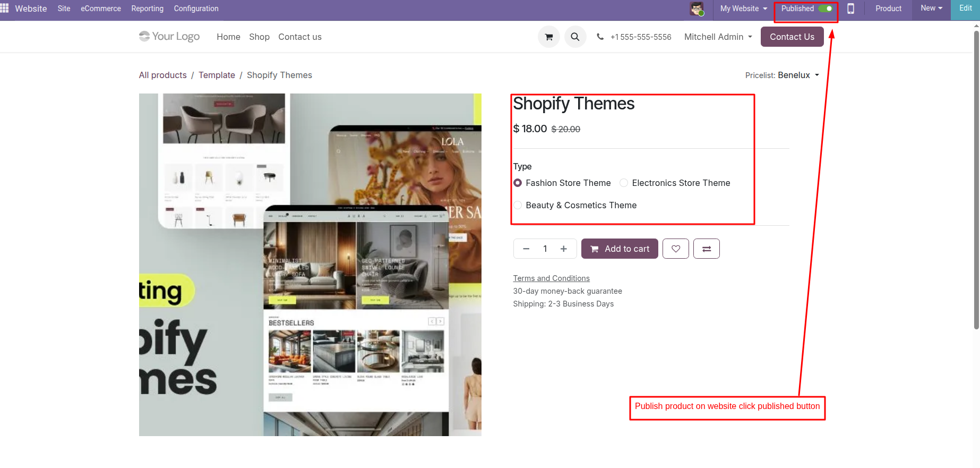The height and width of the screenshot is (468, 980).
Task: Open the apps grid menu icon
Action: (5, 8)
